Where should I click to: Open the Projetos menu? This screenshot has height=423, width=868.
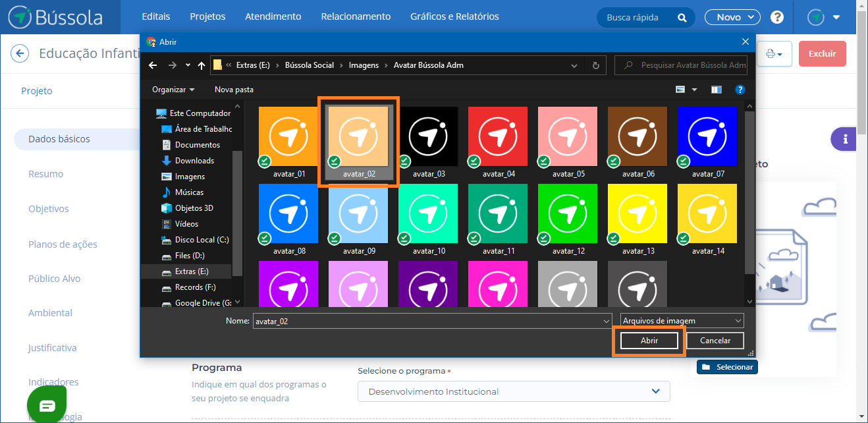[207, 16]
